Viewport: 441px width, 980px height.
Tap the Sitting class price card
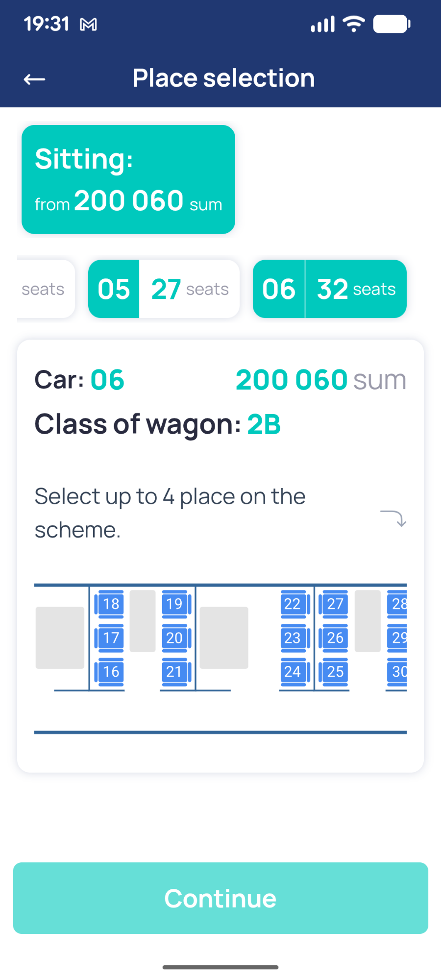coord(128,179)
